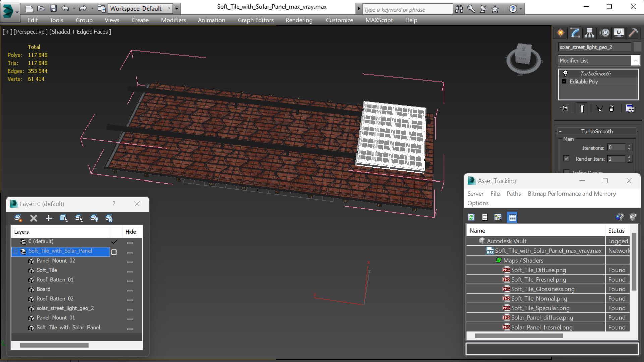Open the Paths menu in Asset Tracking

514,194
